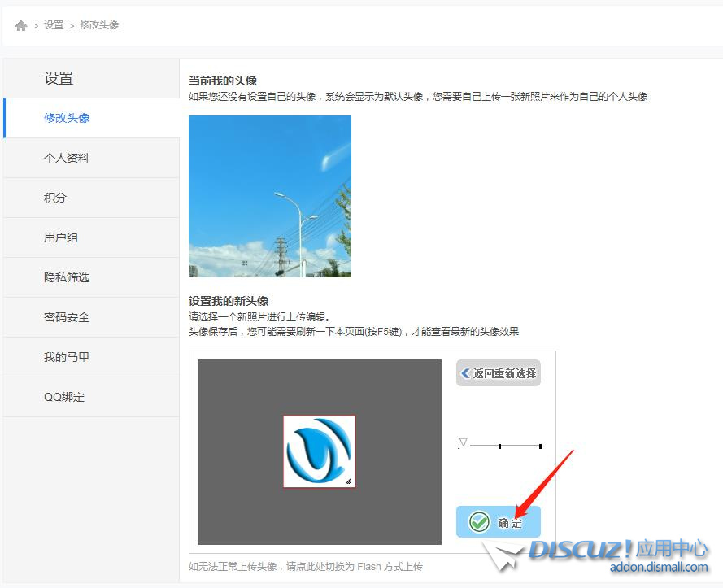Open the 密码安全 settings
The height and width of the screenshot is (588, 723).
pyautogui.click(x=67, y=317)
